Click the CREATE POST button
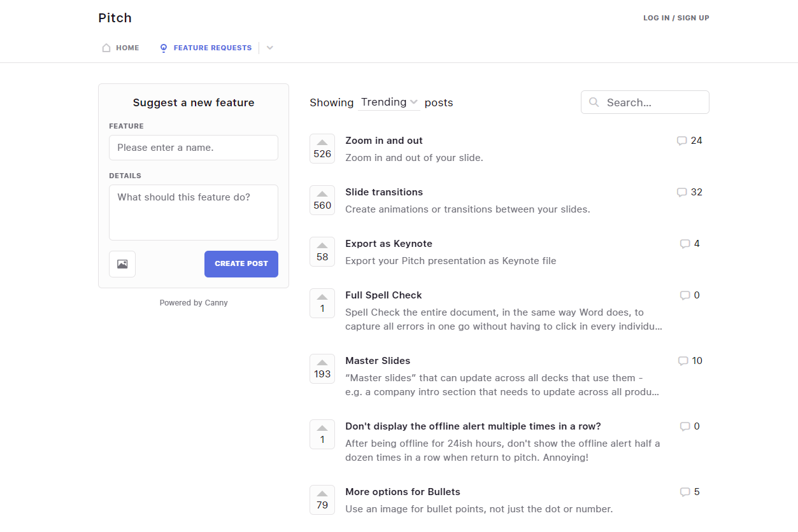Image resolution: width=798 pixels, height=532 pixels. pyautogui.click(x=241, y=263)
